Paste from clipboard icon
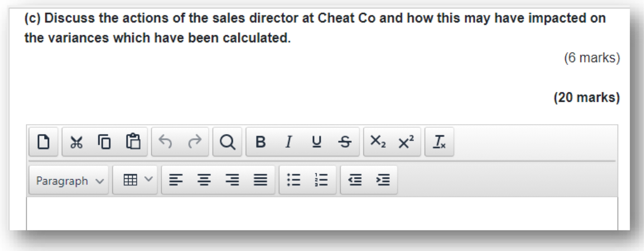This screenshot has height=251, width=644. pos(133,142)
